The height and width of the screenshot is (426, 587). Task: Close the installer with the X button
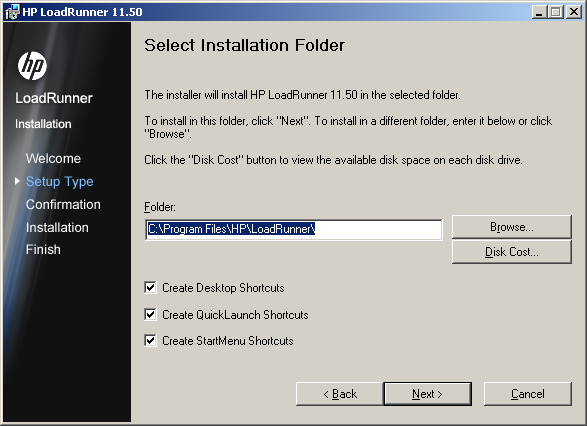pyautogui.click(x=573, y=12)
